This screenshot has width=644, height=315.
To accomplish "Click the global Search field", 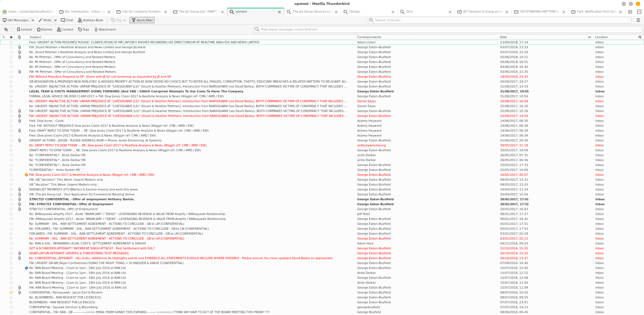I will 500,20.
